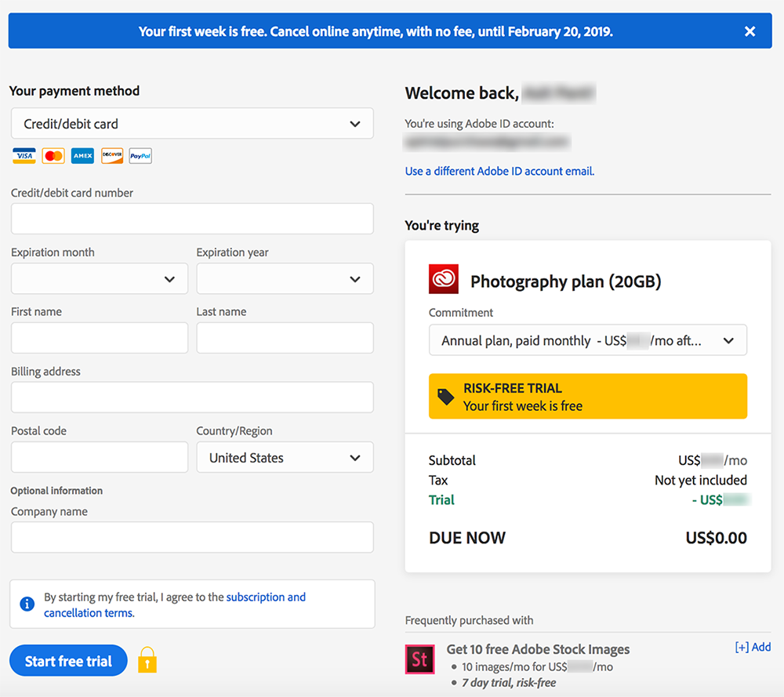Click the 'Optional information' label

[x=56, y=491]
